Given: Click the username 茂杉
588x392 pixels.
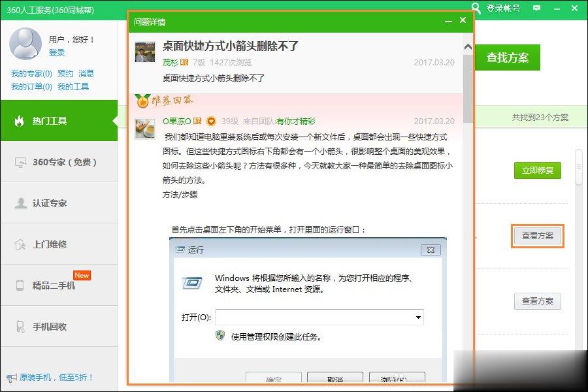Looking at the screenshot, I should (x=171, y=62).
